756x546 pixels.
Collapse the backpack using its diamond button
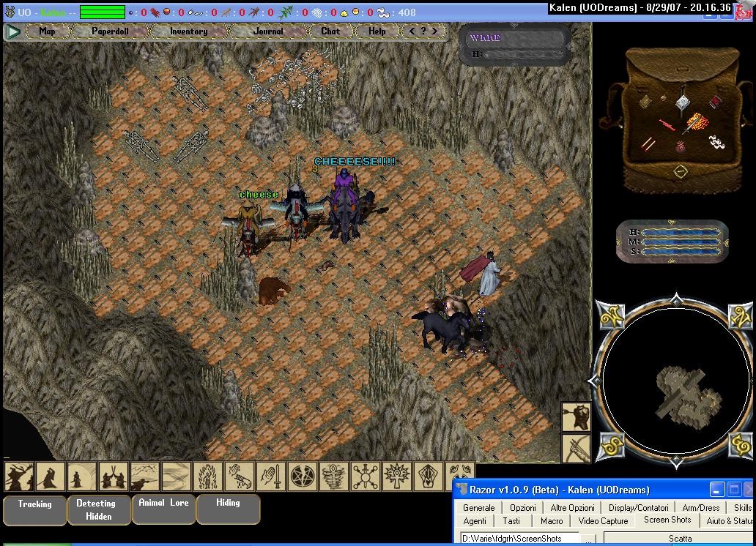click(x=680, y=171)
